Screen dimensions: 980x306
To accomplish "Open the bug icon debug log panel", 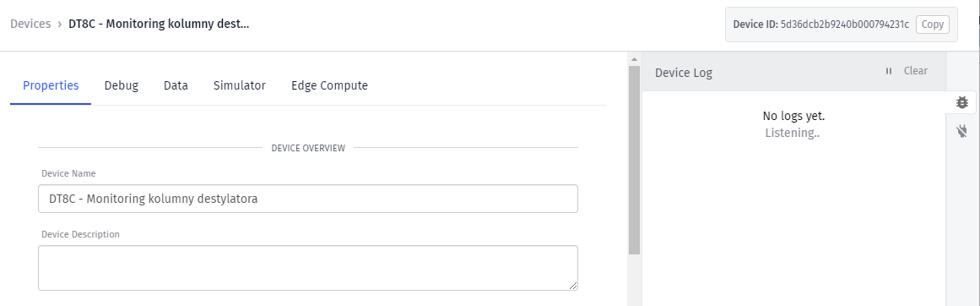I will (962, 102).
